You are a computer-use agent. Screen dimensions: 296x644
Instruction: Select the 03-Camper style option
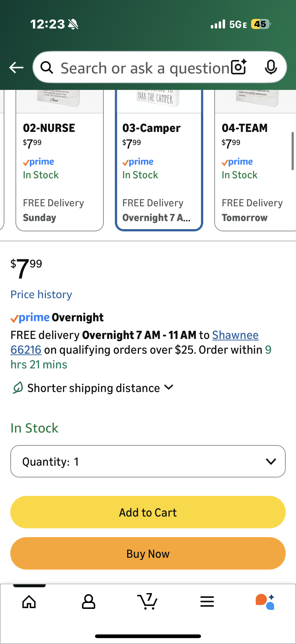click(159, 170)
